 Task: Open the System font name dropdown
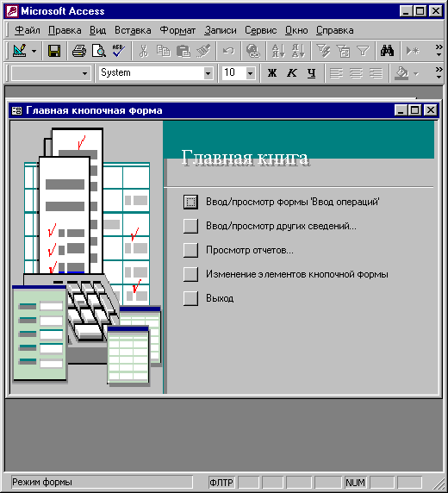tap(208, 73)
